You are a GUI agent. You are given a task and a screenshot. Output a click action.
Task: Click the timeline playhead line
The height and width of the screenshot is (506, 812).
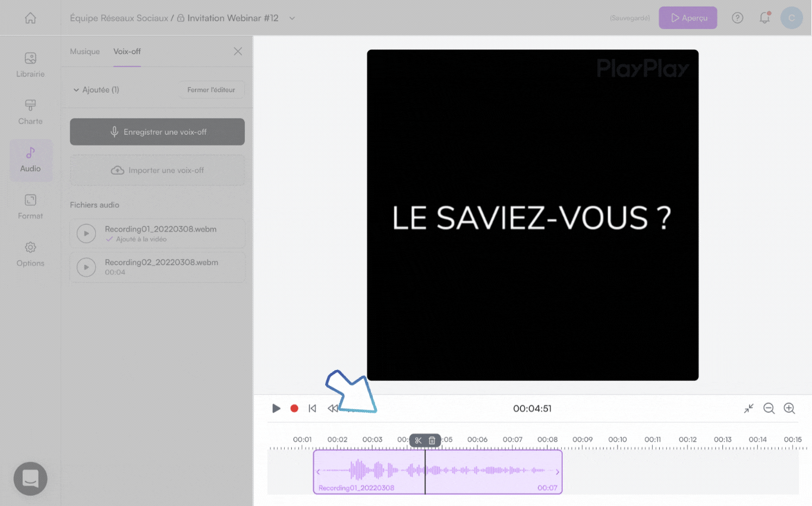click(x=425, y=472)
